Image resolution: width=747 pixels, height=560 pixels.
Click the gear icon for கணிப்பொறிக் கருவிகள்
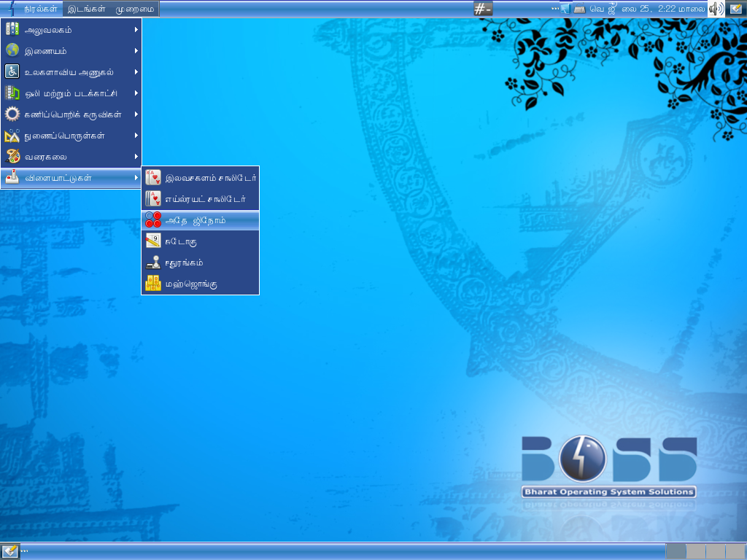(12, 114)
